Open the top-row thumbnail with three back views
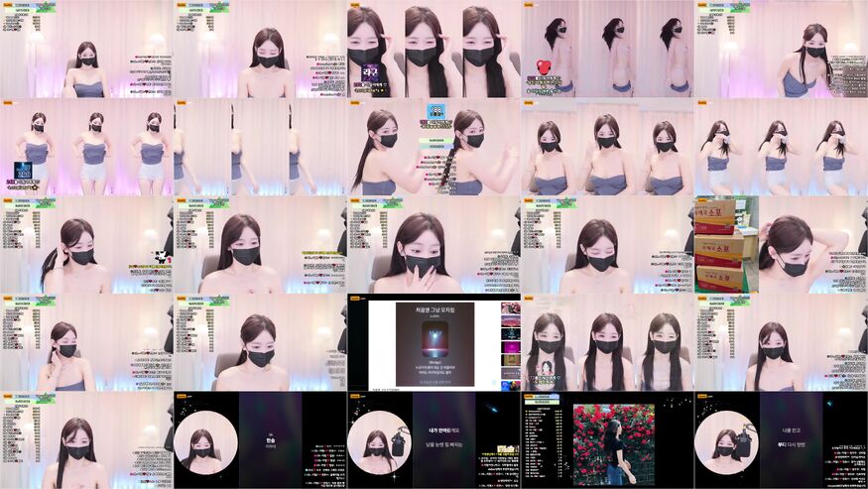 tap(606, 49)
